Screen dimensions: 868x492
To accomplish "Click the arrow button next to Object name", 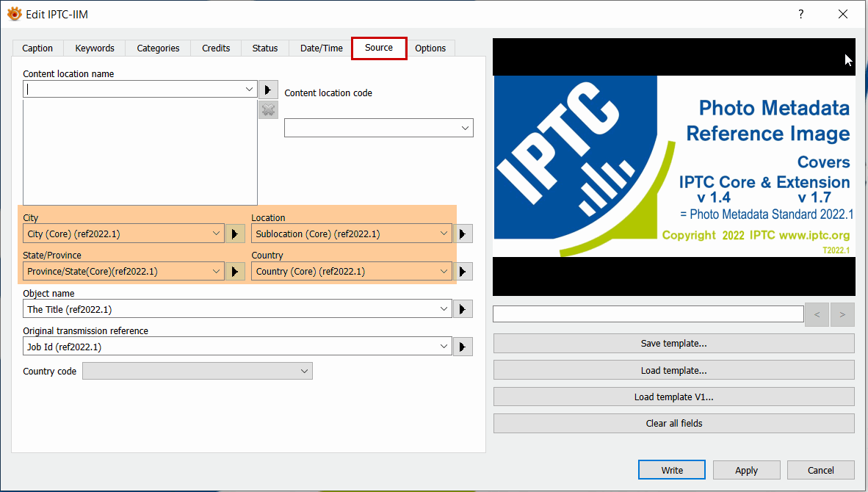I will pos(463,310).
